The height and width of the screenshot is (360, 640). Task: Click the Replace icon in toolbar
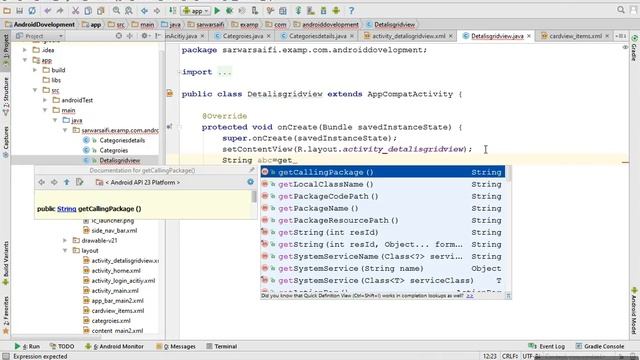[129, 11]
